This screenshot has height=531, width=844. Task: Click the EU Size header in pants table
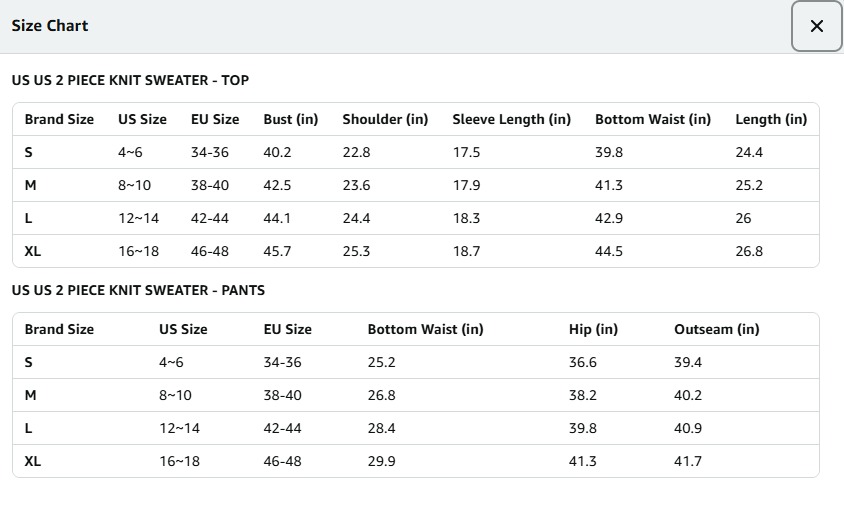pos(287,329)
